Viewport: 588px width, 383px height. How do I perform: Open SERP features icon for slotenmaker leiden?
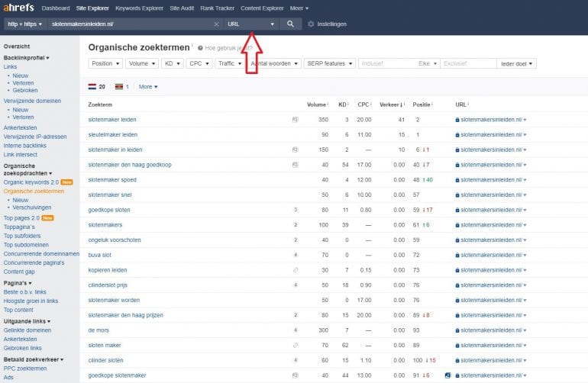[x=295, y=120]
